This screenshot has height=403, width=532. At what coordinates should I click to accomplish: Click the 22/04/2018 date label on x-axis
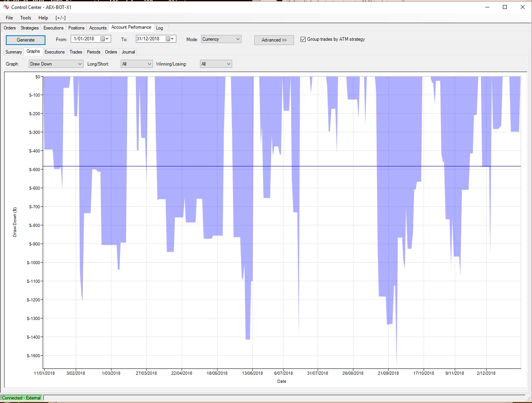[x=182, y=373]
